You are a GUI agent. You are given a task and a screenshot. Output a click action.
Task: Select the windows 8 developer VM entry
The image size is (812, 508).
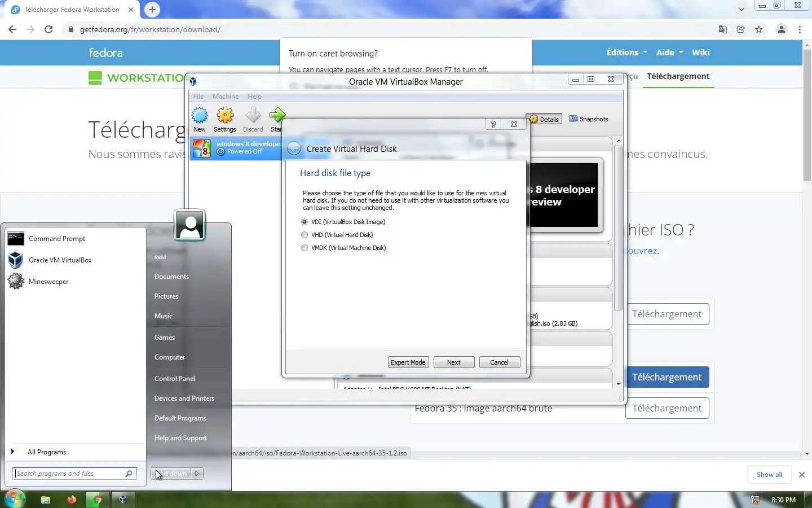click(x=236, y=148)
